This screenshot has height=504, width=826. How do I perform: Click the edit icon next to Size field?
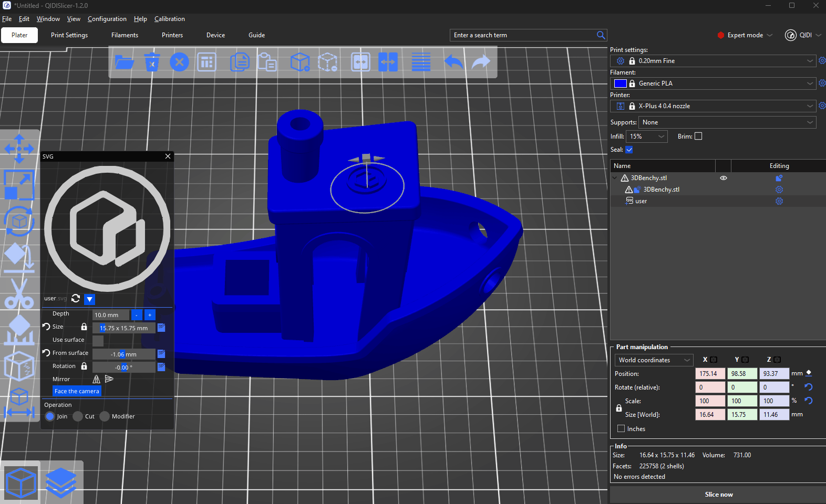tap(161, 328)
